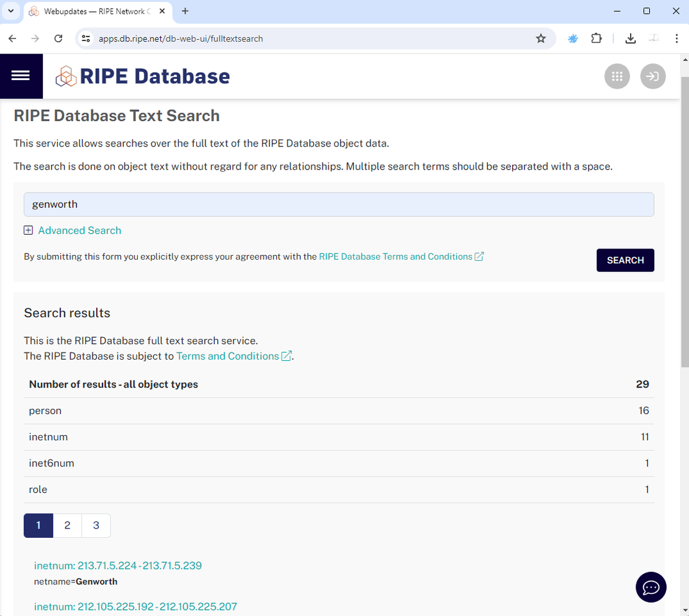Open the Chrome three-dot menu
The height and width of the screenshot is (616, 689).
pyautogui.click(x=677, y=38)
